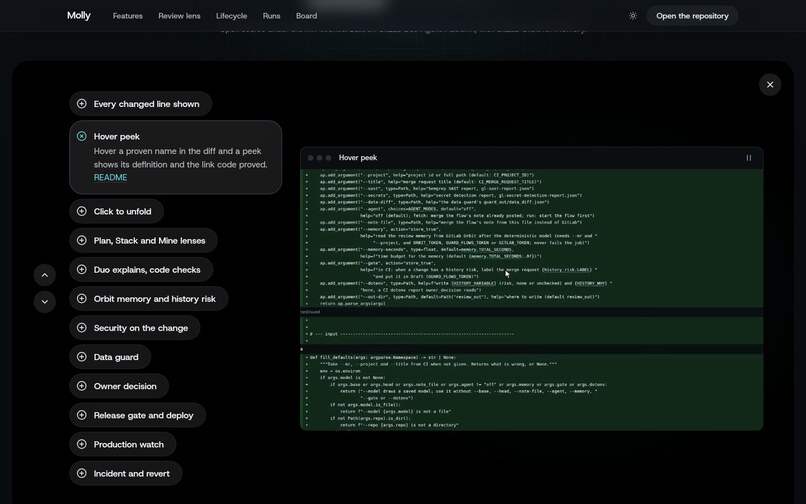Open the README link in Hover peek

[111, 177]
